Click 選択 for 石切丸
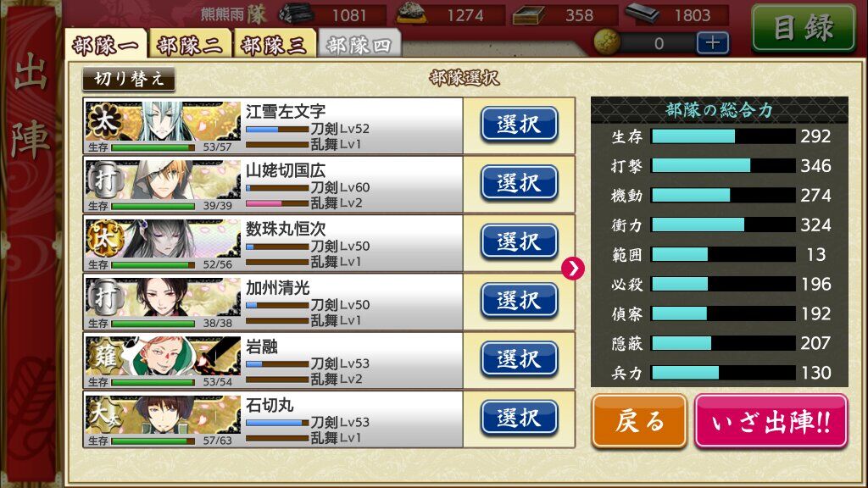Image resolution: width=868 pixels, height=488 pixels. pos(519,418)
